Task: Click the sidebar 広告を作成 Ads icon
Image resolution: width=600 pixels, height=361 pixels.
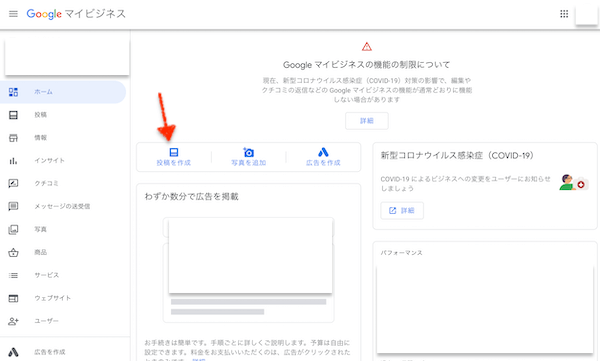Action: pyautogui.click(x=13, y=352)
